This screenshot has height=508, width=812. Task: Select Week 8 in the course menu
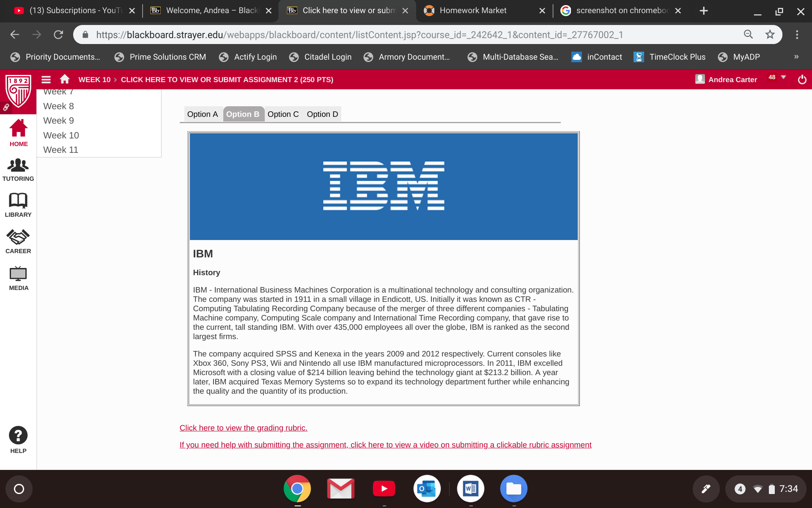[x=58, y=106]
